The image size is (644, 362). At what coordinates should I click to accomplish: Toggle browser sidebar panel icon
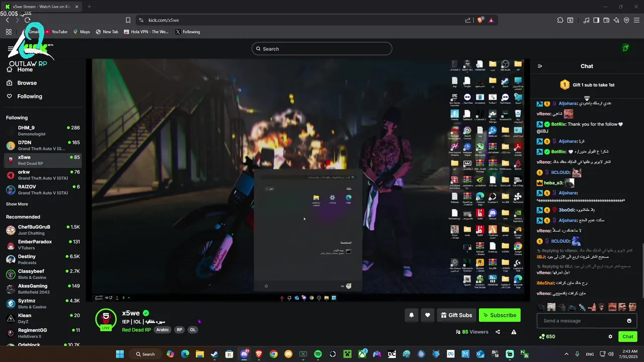596,20
